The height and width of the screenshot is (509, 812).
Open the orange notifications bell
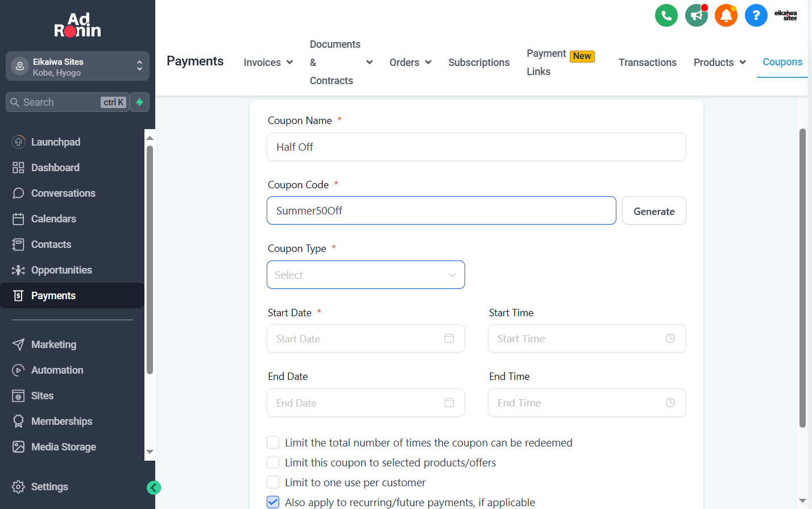coord(726,15)
